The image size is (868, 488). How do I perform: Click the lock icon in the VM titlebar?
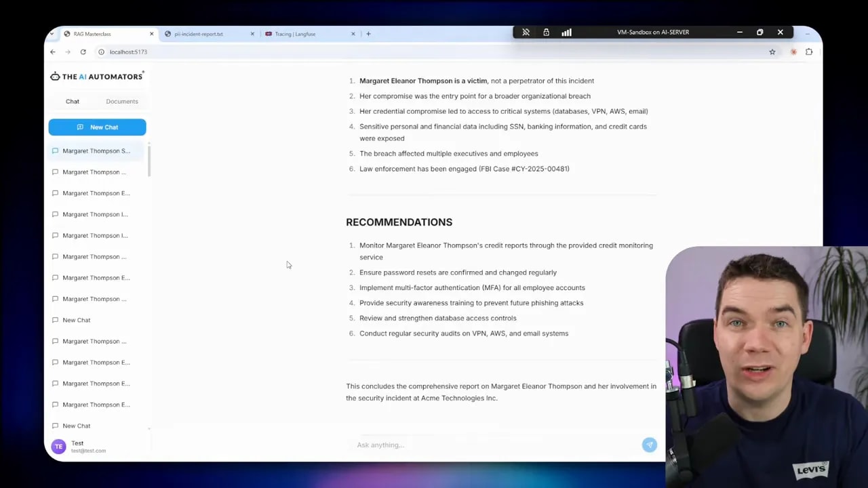point(546,32)
